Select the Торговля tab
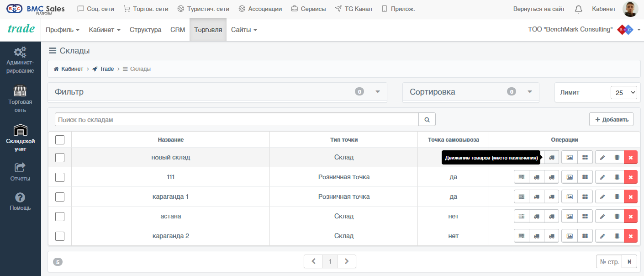This screenshot has width=644, height=276. 208,30
